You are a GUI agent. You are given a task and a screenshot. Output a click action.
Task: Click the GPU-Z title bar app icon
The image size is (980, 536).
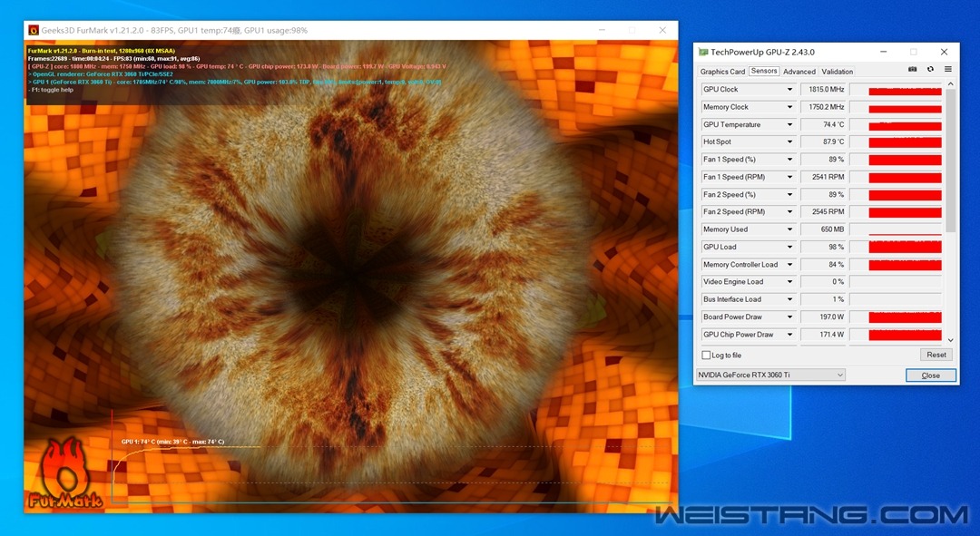[703, 52]
